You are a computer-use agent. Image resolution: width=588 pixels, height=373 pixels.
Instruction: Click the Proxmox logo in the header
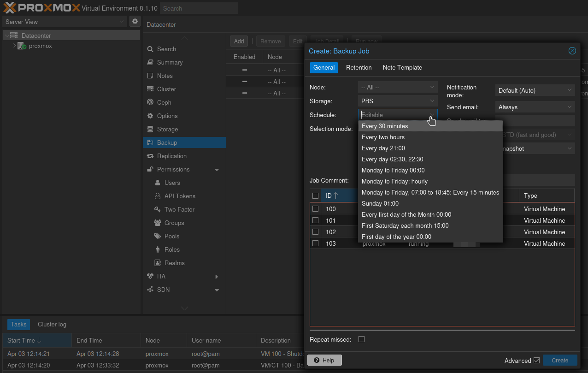(x=41, y=8)
